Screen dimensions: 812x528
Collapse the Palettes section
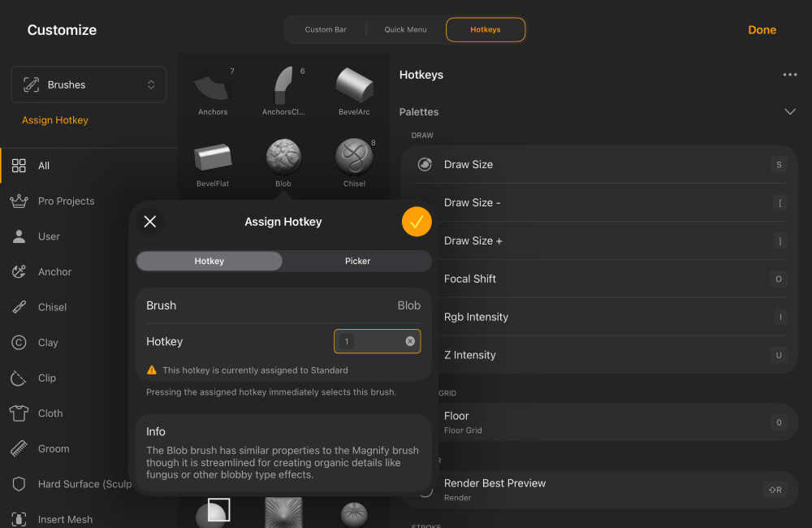coord(789,111)
